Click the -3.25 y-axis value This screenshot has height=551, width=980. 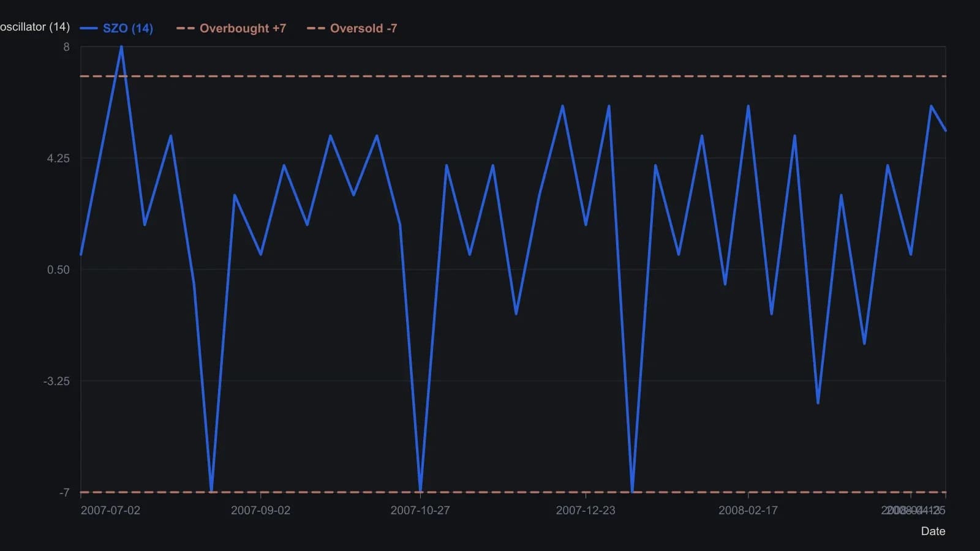56,381
